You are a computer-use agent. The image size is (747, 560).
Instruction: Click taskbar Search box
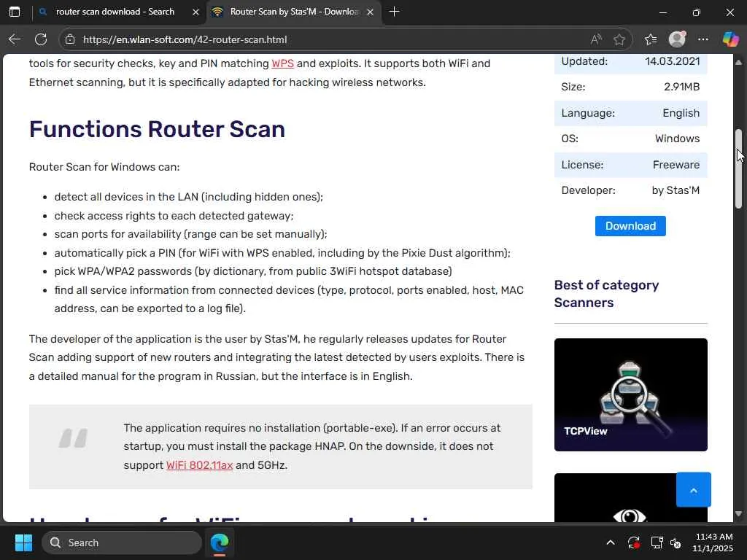122,542
